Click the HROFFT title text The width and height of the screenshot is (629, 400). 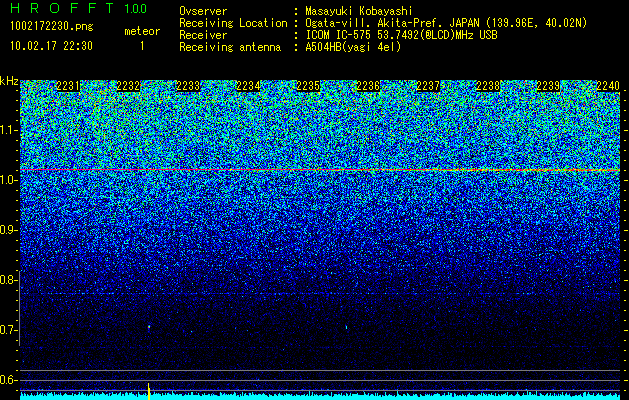62,8
